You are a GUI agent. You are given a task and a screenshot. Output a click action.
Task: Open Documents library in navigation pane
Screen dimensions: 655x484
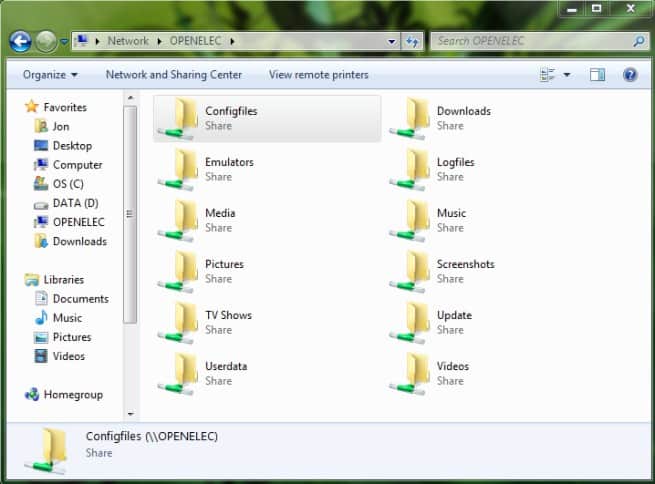point(81,299)
